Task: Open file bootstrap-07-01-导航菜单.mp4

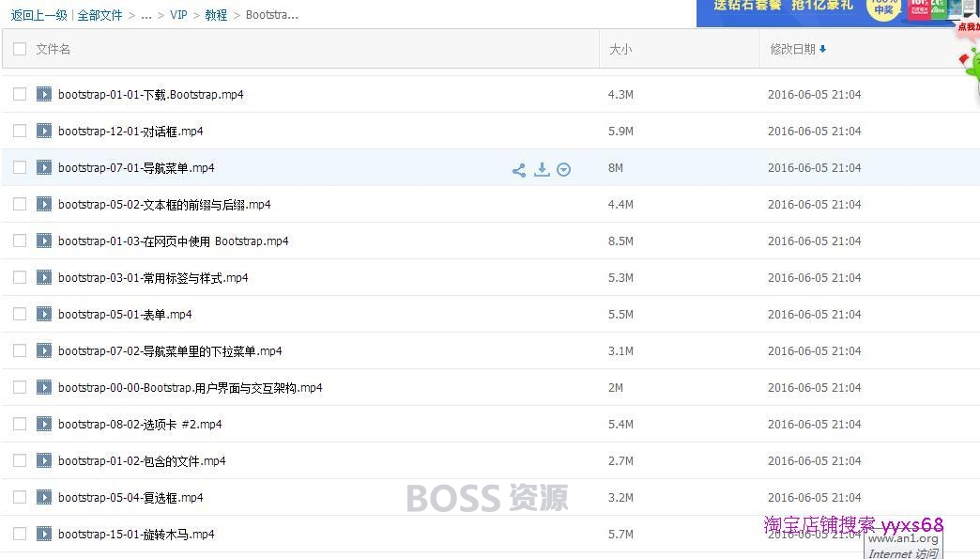Action: (x=136, y=167)
